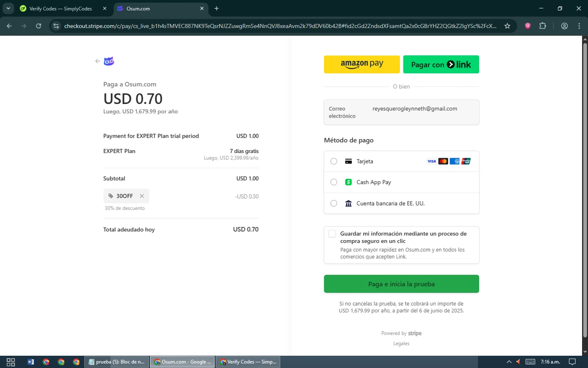Click the checkout.stripe.com address bar
Viewport: 588px width, 368px height.
point(280,26)
